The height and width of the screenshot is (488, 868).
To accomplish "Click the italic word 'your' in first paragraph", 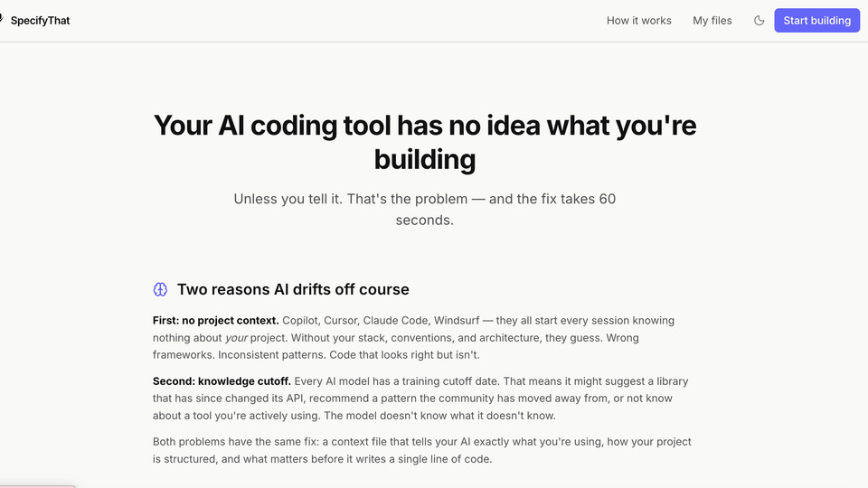I will tap(236, 338).
